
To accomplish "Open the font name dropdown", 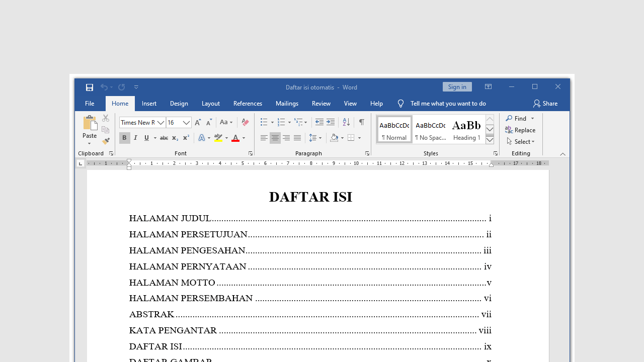I will 160,123.
